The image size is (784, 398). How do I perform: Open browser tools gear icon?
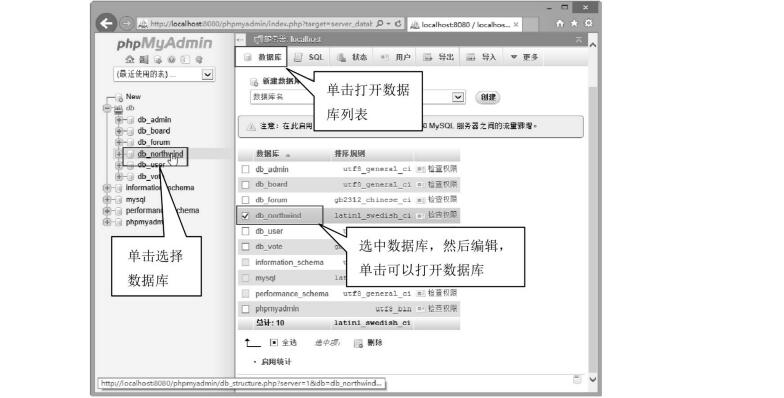click(588, 23)
